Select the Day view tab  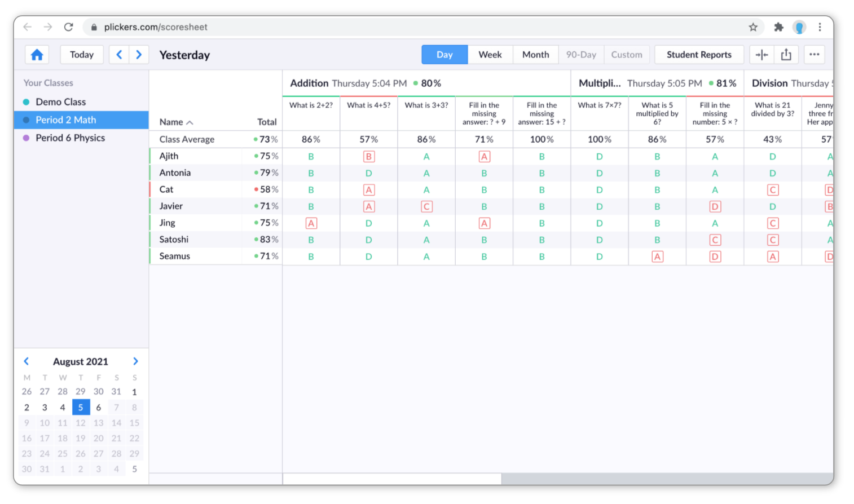click(444, 55)
